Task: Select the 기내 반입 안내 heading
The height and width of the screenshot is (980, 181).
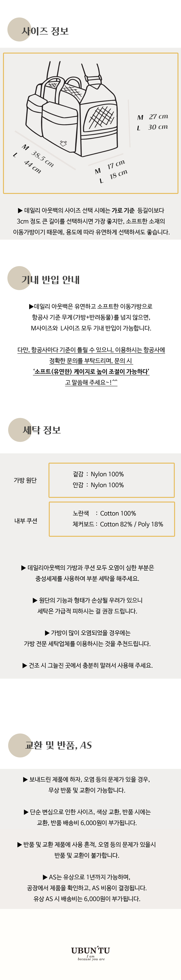Action: tap(50, 280)
